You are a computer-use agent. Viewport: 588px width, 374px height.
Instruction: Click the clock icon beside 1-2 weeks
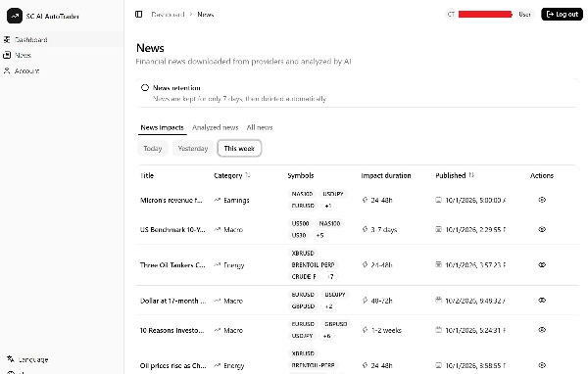[365, 330]
